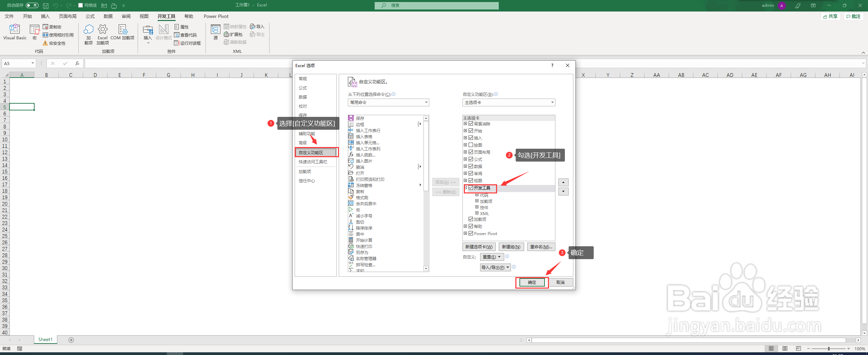Adjust the zoom slider in status bar

tap(828, 349)
